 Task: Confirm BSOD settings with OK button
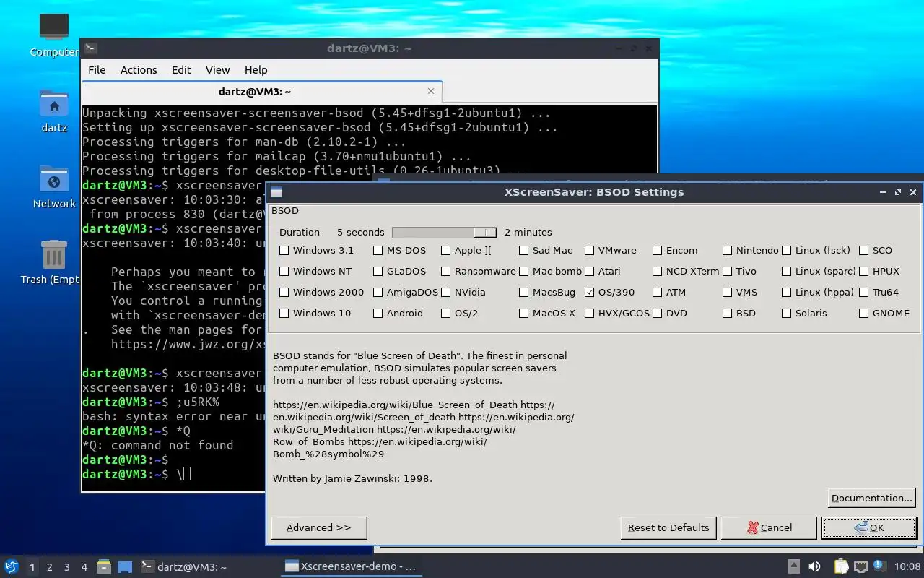869,527
